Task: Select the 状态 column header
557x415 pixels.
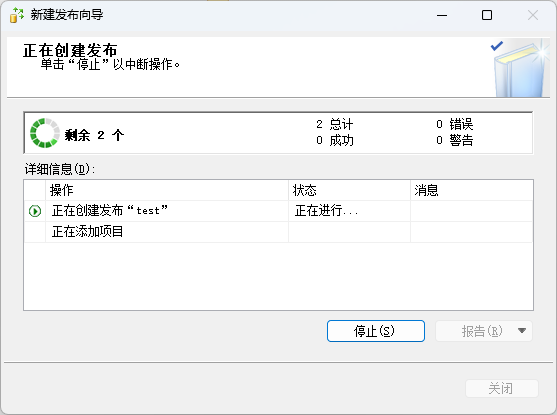Action: [349, 190]
